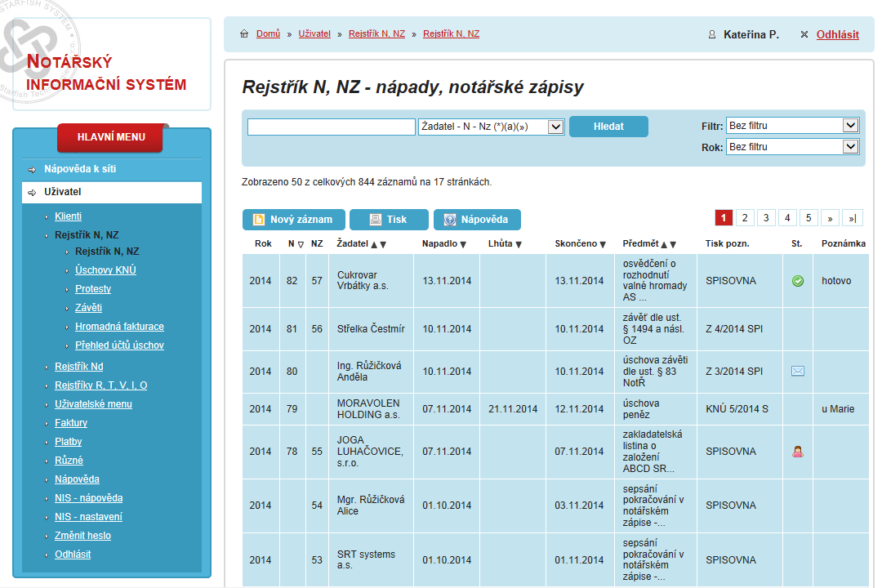882x588 pixels.
Task: Click the Nový záznam button
Action: (x=293, y=220)
